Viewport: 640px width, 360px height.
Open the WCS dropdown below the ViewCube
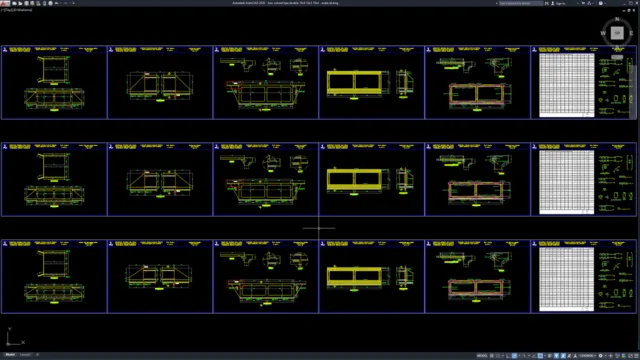(x=617, y=57)
